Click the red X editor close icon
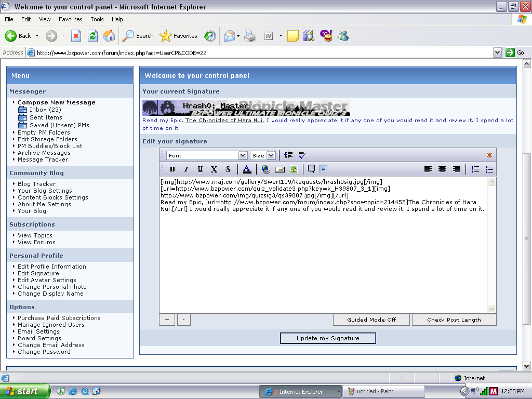The width and height of the screenshot is (532, 399). 489,155
